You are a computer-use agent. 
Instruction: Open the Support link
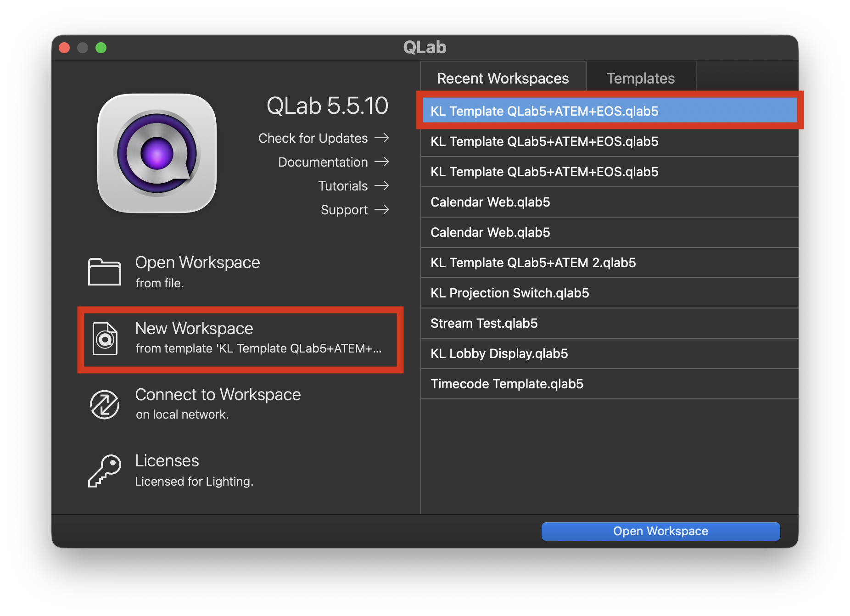[x=355, y=210]
